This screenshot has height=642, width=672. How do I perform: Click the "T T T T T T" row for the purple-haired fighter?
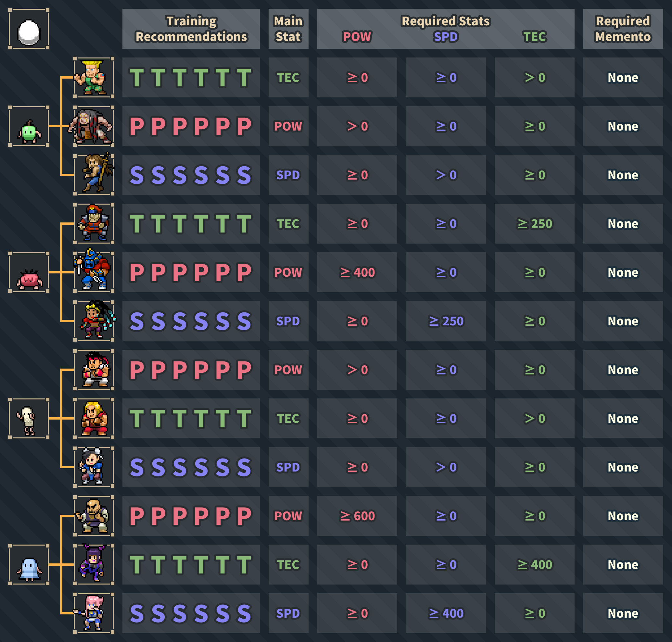coord(191,565)
